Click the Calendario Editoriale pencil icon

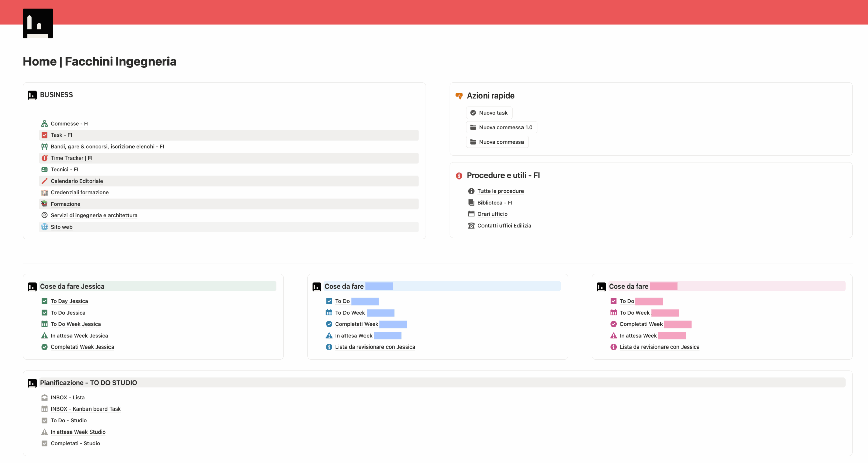point(44,181)
